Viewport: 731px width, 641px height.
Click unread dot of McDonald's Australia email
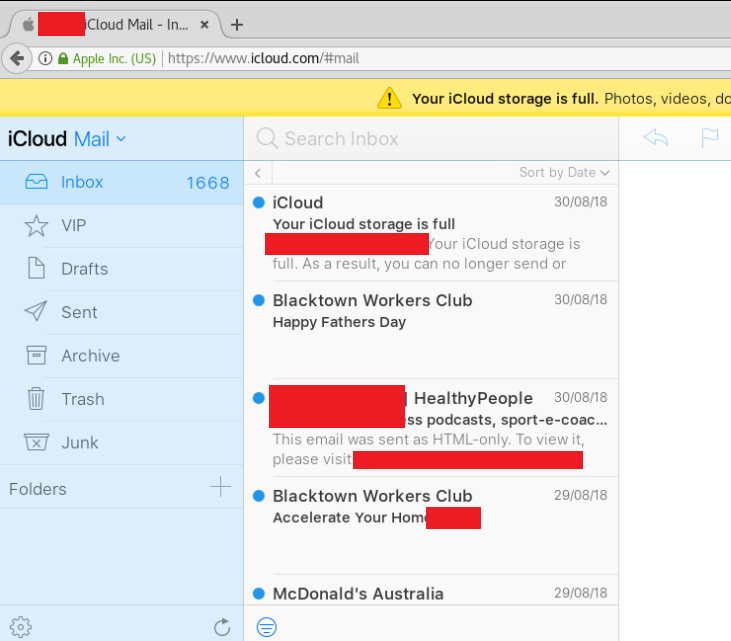(259, 593)
